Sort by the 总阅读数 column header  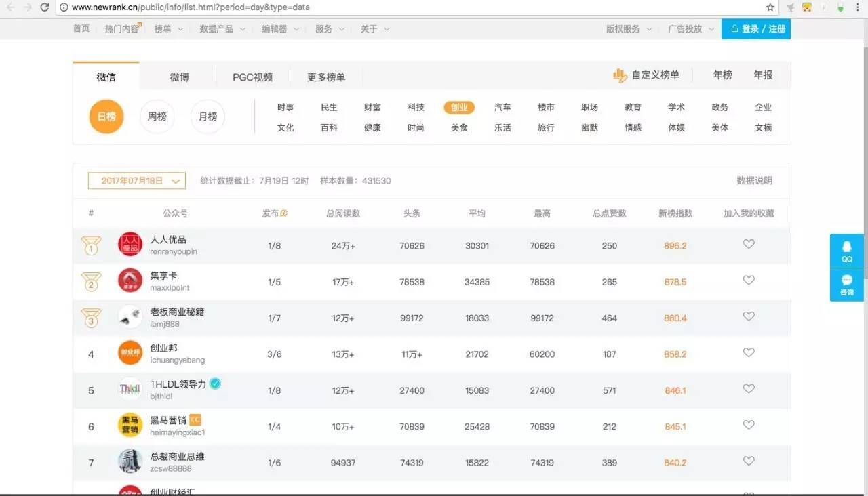pos(343,213)
